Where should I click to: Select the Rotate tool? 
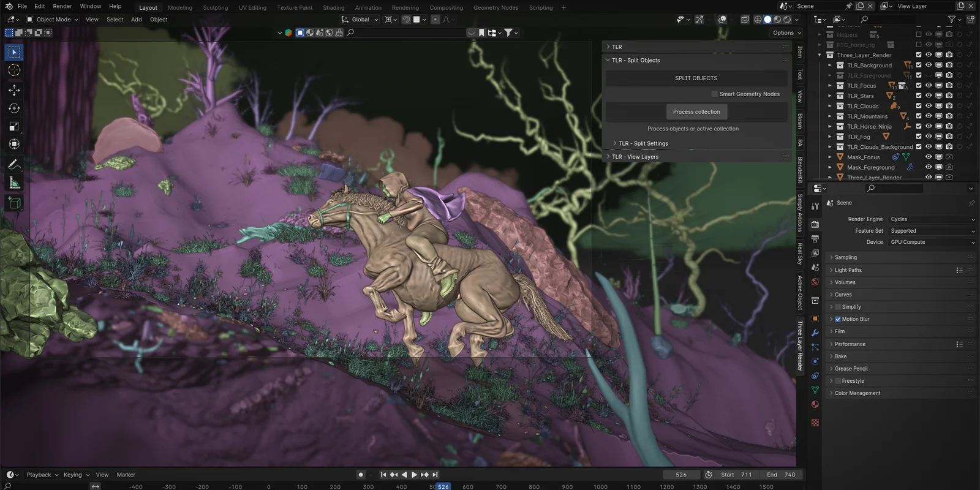[14, 108]
